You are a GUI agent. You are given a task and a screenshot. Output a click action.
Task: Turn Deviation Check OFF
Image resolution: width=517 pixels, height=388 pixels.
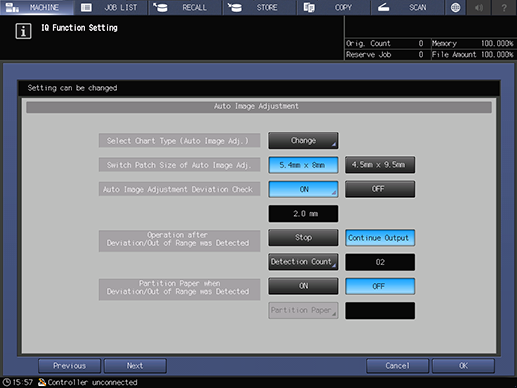pos(380,189)
